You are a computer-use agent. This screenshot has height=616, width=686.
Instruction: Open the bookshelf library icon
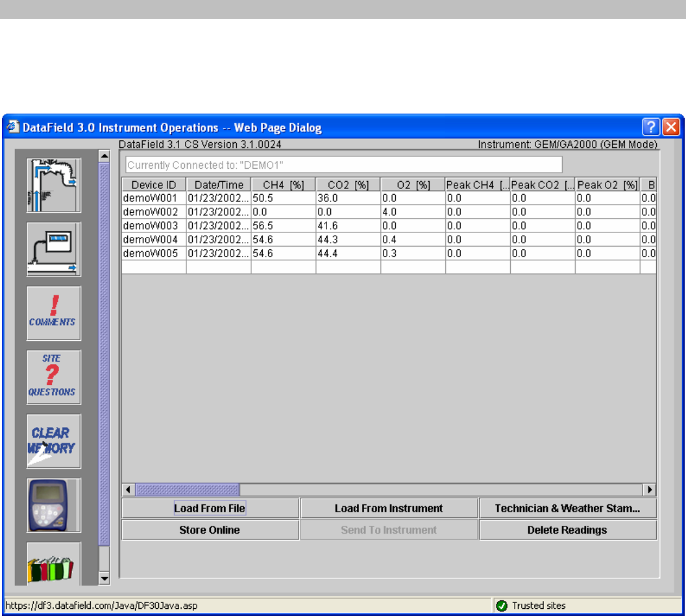pyautogui.click(x=53, y=564)
